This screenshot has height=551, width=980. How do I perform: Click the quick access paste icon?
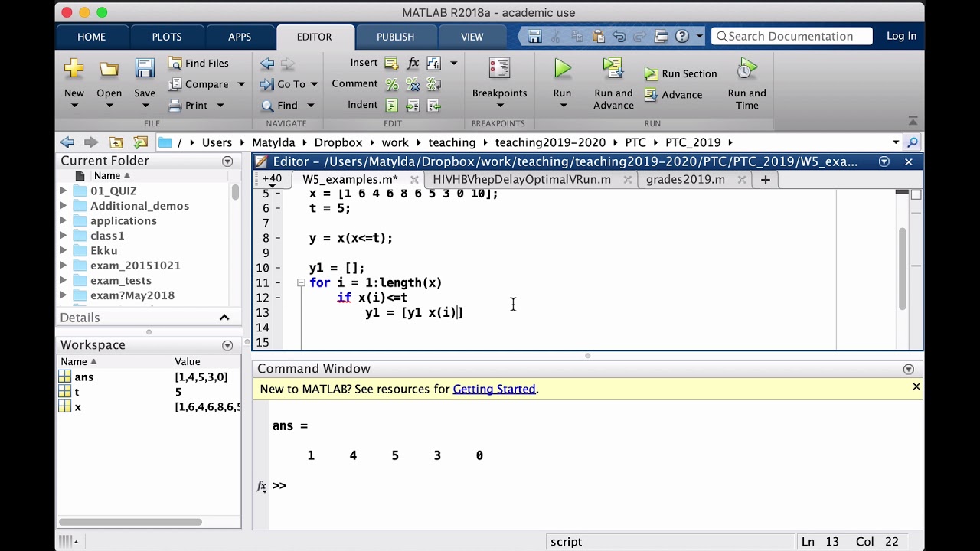pos(598,36)
